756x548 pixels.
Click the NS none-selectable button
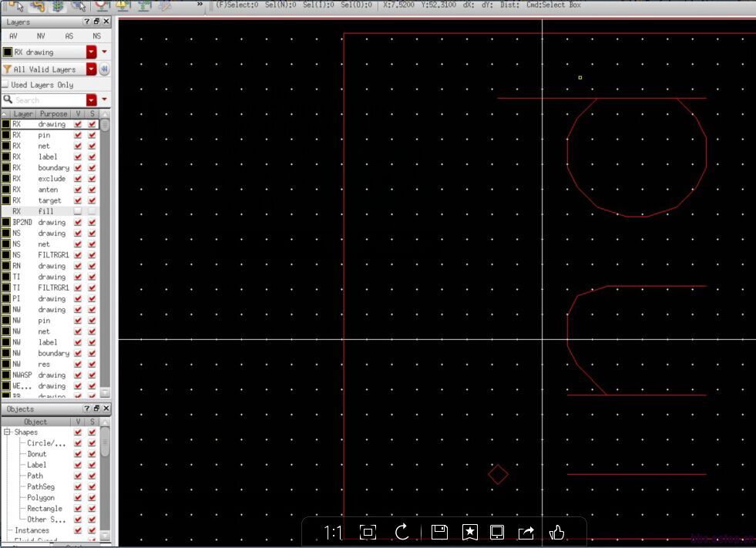point(97,36)
